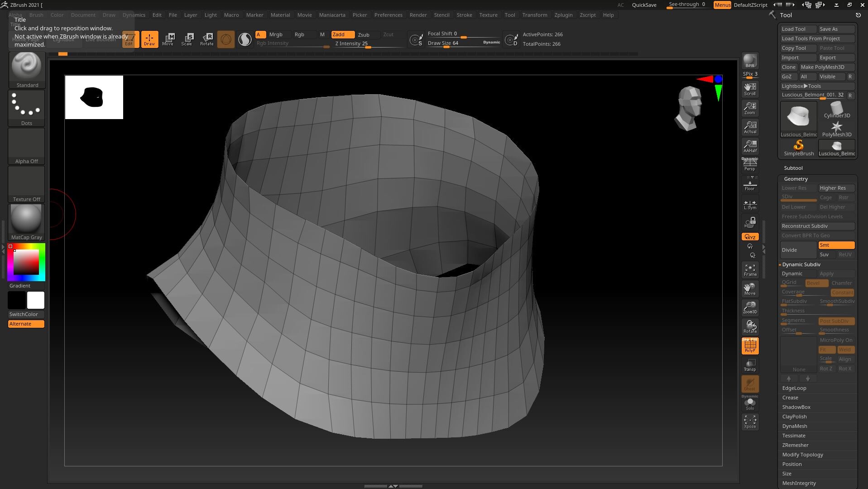Select the Cylinder3D tool thumbnail
868x489 pixels.
837,110
